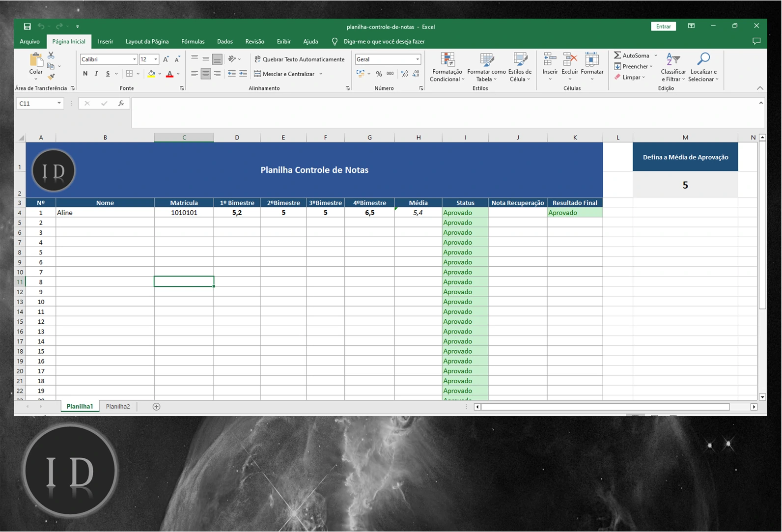Image resolution: width=782 pixels, height=532 pixels.
Task: Open the Name Box dropdown arrow
Action: (59, 103)
